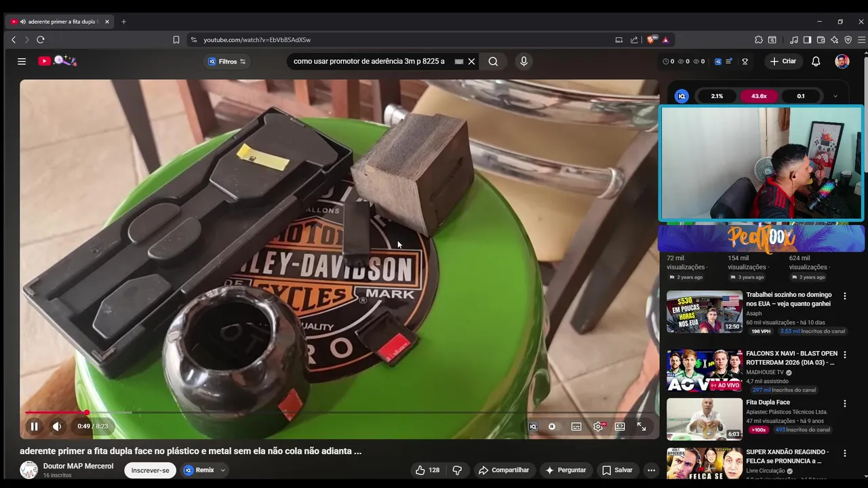Open the Brave wallet icon
Screen dimensions: 868x488
[x=821, y=40]
